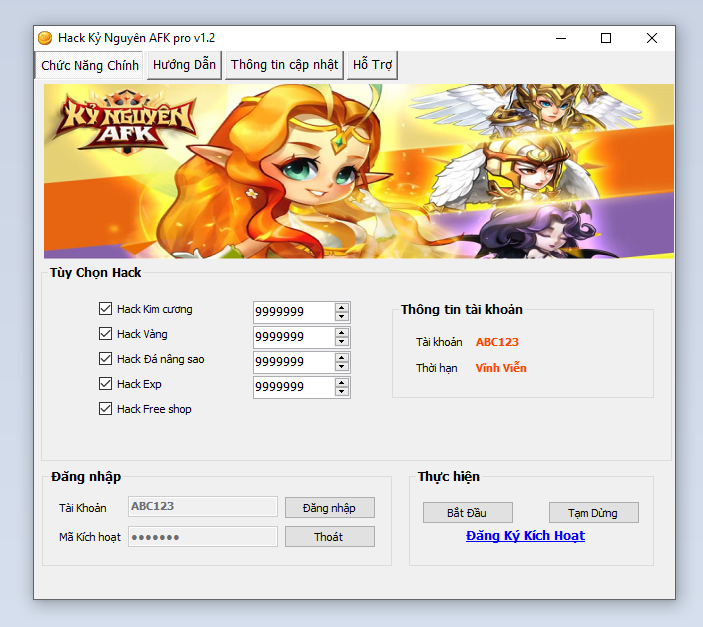
Task: Click the Mã Kích hoạt password field
Action: tap(203, 537)
